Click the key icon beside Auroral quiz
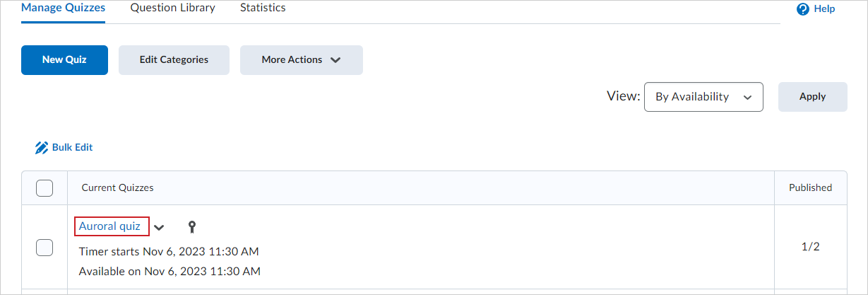Image resolution: width=868 pixels, height=295 pixels. pyautogui.click(x=191, y=227)
